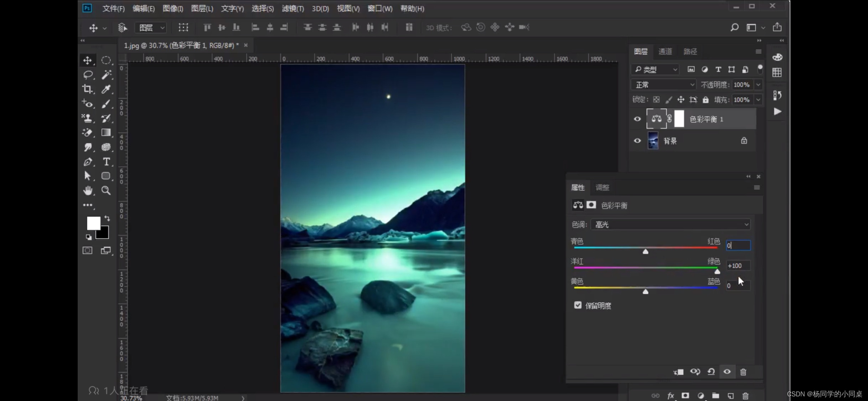Activate the Zoom tool in toolbox
The width and height of the screenshot is (868, 401).
pyautogui.click(x=106, y=191)
